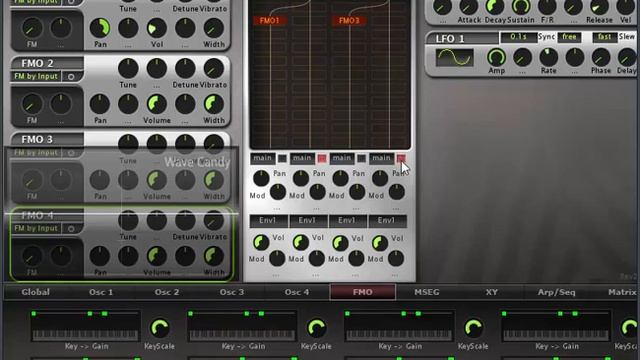Click the LFO 1 Slew 'fast' selector
The height and width of the screenshot is (360, 640).
(x=604, y=37)
